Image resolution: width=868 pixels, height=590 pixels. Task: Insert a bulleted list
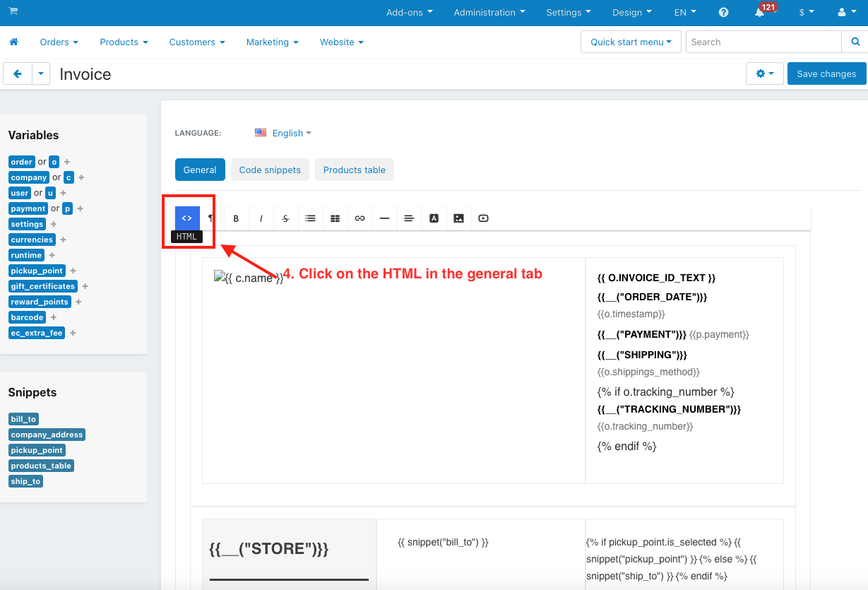tap(310, 218)
